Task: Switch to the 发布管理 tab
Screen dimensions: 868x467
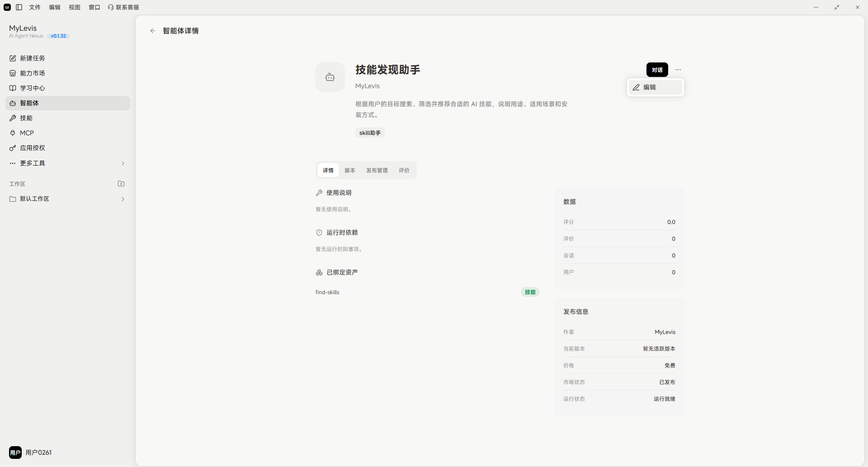Action: tap(377, 171)
